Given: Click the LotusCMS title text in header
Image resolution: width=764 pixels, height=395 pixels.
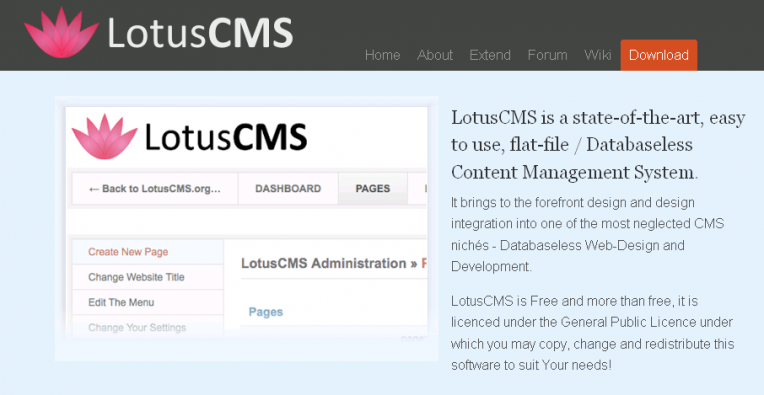Looking at the screenshot, I should point(200,33).
